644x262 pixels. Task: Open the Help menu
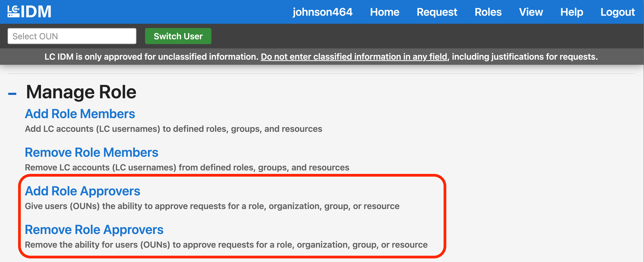tap(572, 12)
